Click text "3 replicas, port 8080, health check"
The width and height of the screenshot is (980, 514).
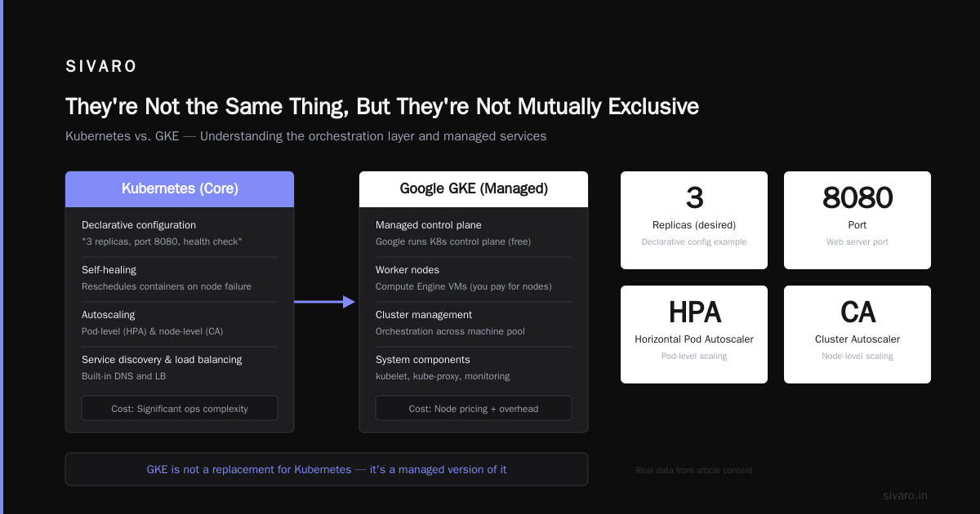click(x=162, y=241)
